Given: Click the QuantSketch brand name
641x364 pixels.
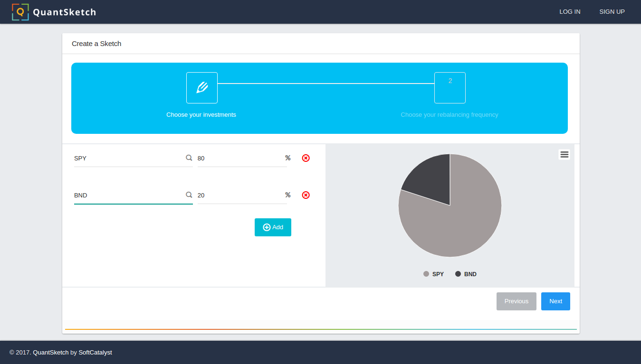Looking at the screenshot, I should pos(64,12).
